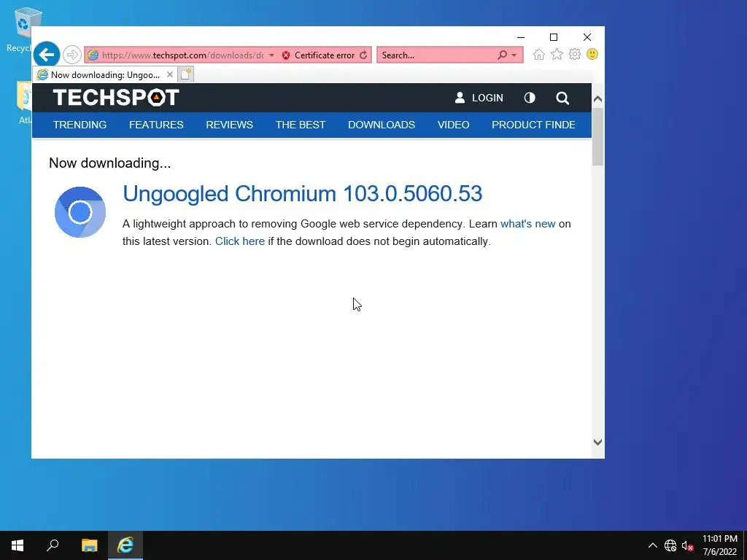Go back with the blue arrow button
The width and height of the screenshot is (747, 560).
46,55
